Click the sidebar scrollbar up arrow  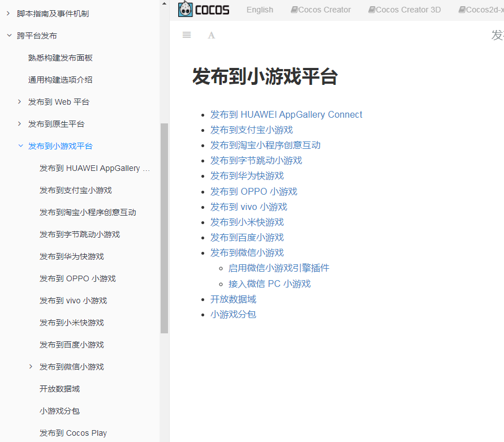tap(164, 3)
